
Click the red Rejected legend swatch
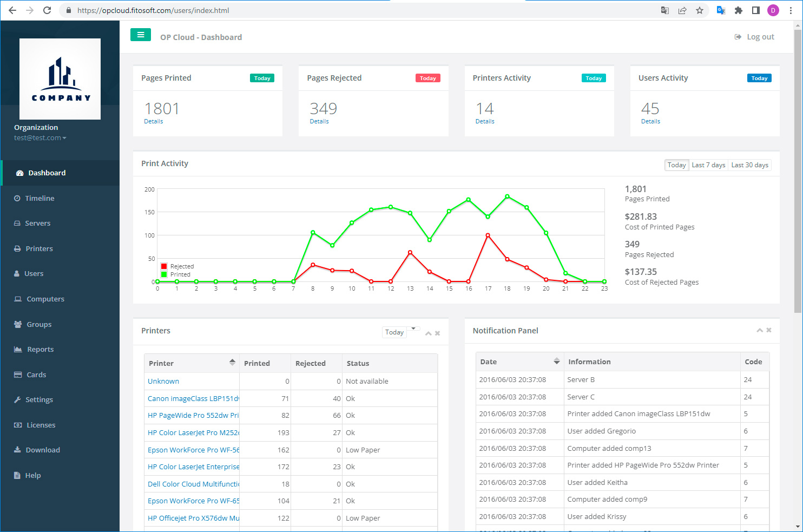coord(164,266)
